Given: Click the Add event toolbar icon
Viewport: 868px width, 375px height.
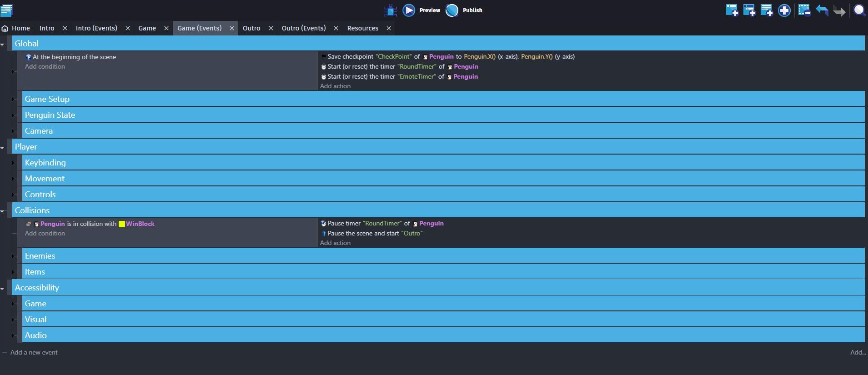Looking at the screenshot, I should (x=732, y=10).
